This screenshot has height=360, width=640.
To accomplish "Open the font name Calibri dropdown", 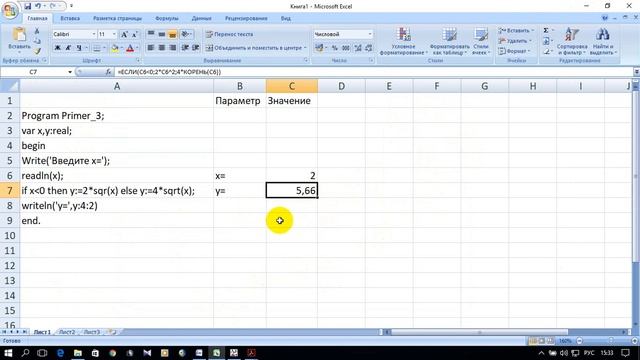I will (x=93, y=34).
